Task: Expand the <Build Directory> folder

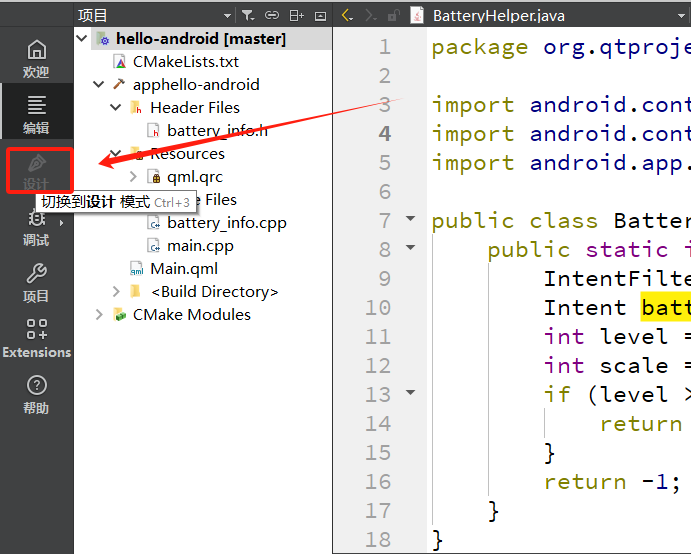Action: point(116,292)
